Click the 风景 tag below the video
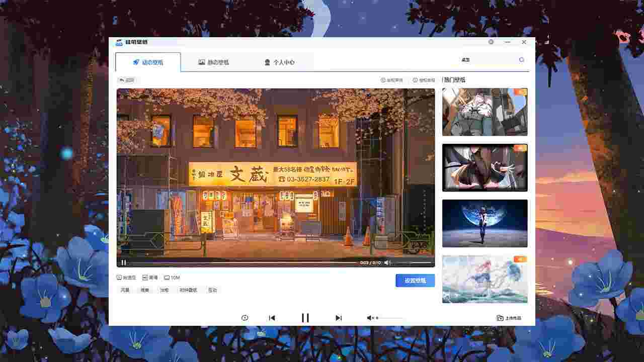Viewport: 644px width, 362px height. coord(125,290)
